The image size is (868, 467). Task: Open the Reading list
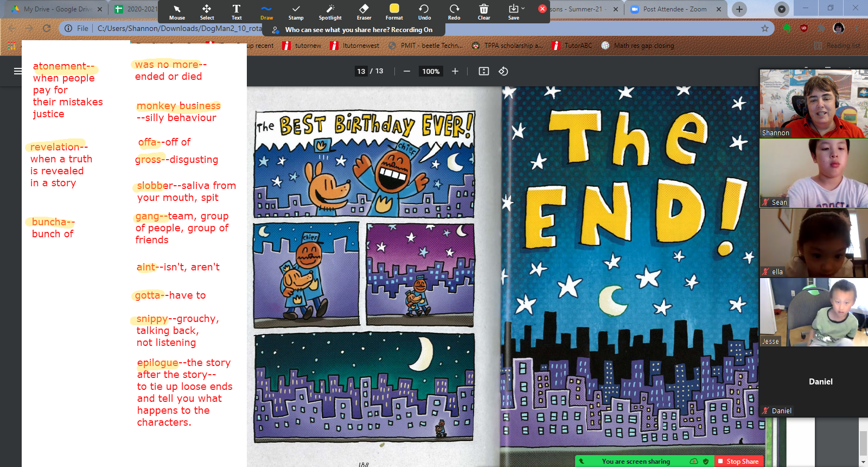tap(837, 46)
